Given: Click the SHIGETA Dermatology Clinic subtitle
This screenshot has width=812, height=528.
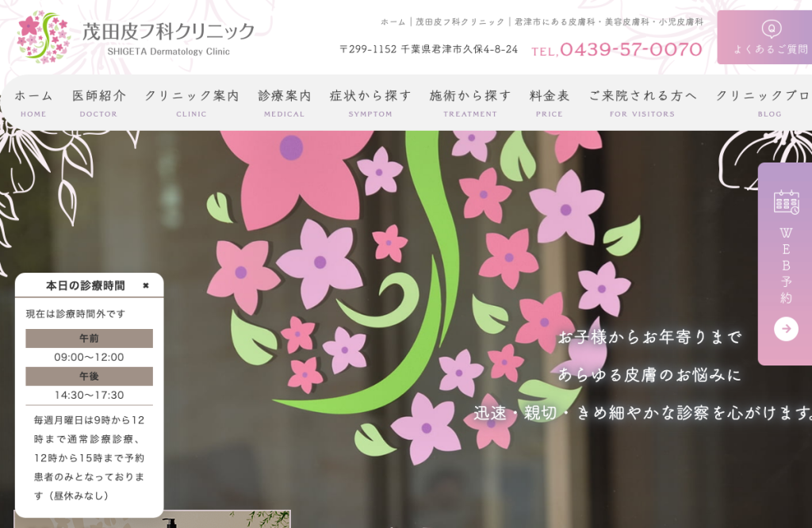Looking at the screenshot, I should click(x=168, y=52).
